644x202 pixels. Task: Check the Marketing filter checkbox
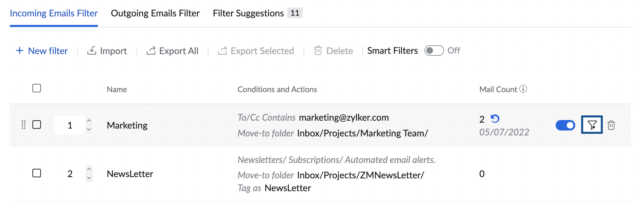point(37,125)
